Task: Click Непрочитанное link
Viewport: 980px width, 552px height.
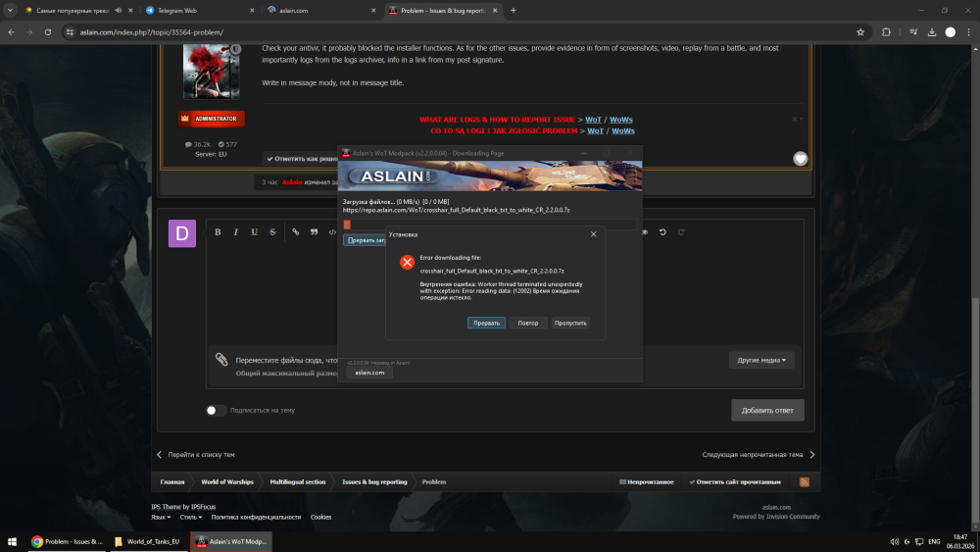Action: click(x=646, y=482)
